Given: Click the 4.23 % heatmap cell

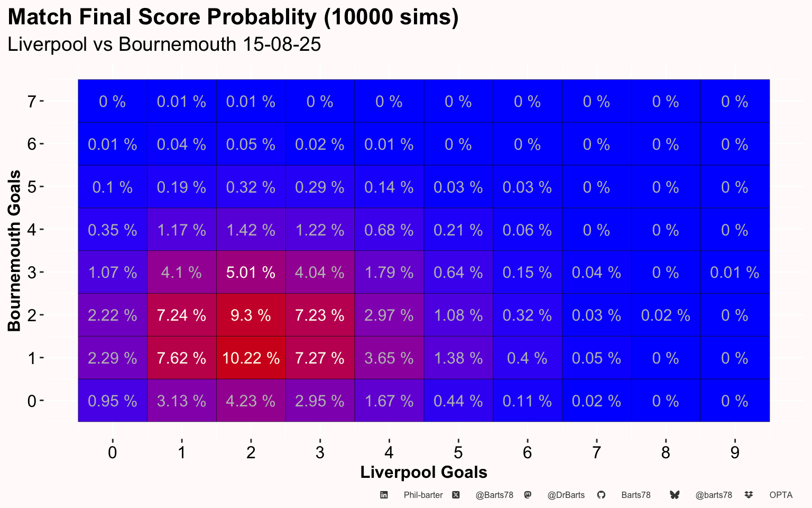Looking at the screenshot, I should pyautogui.click(x=251, y=401).
